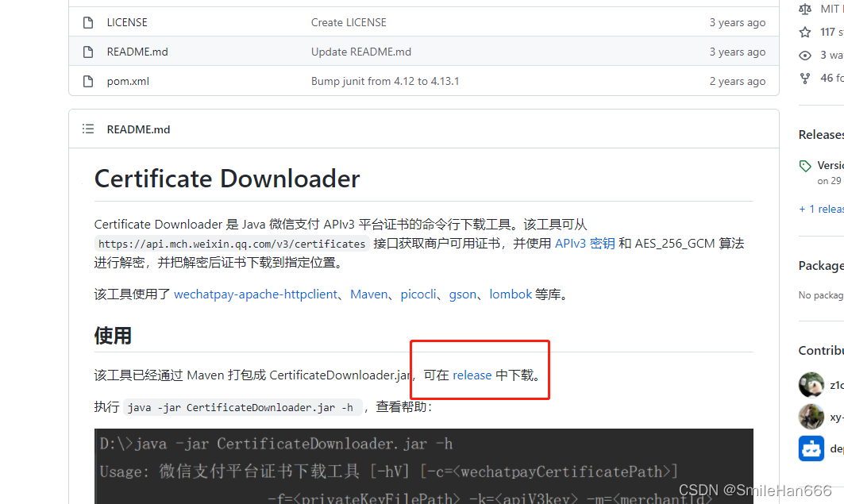
Task: Open the second contributor avatar
Action: click(x=811, y=417)
